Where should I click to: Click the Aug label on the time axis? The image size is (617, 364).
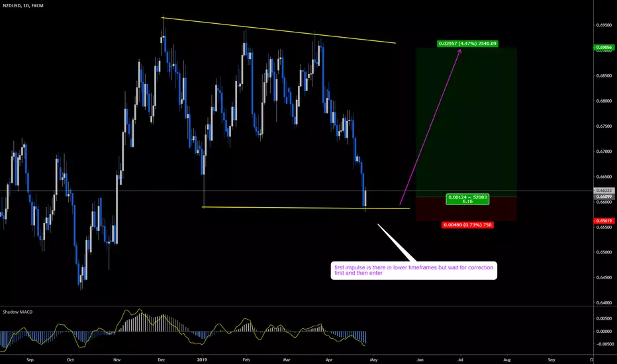(507, 359)
